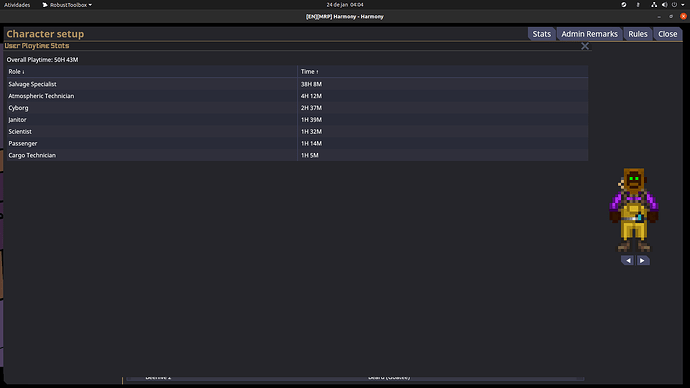Expand the system menu arrow
The image size is (690, 388).
click(683, 5)
